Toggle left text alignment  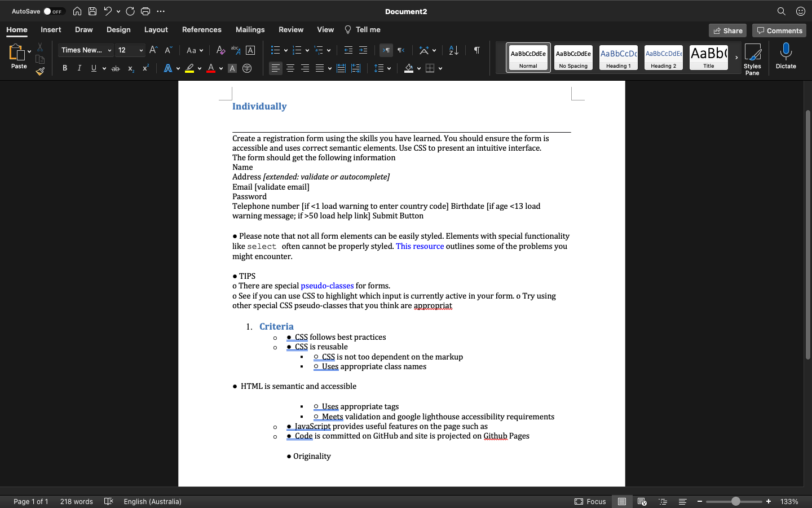[275, 68]
